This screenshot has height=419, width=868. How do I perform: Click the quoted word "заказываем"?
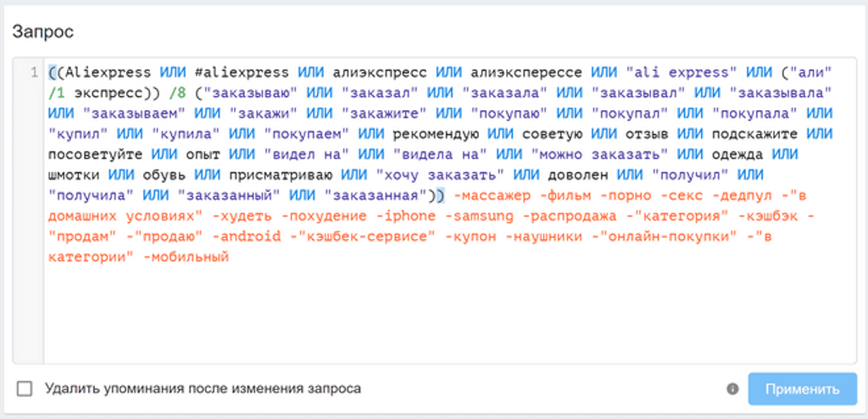pyautogui.click(x=134, y=114)
